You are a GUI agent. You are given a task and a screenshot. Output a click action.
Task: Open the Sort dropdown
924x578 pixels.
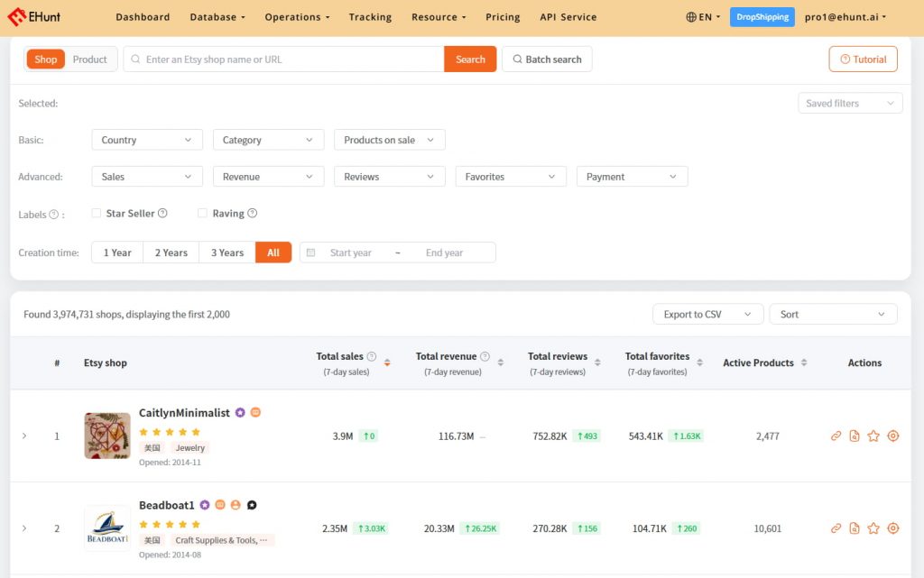[833, 315]
